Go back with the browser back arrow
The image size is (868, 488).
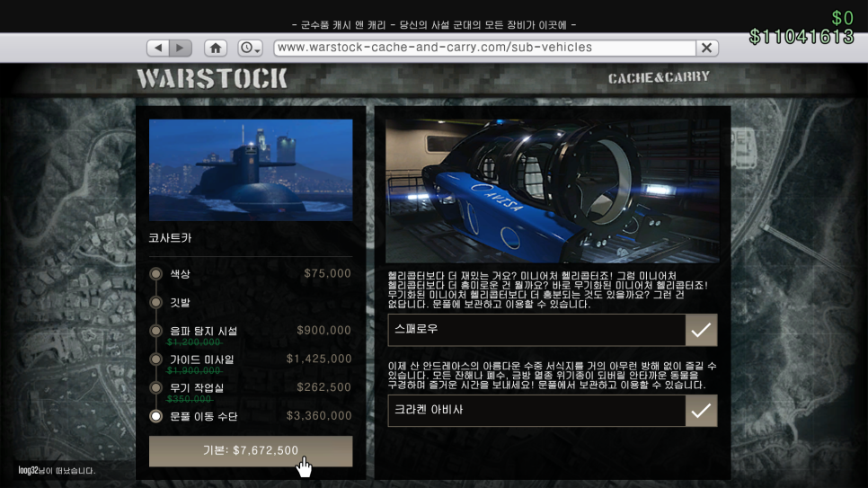[158, 48]
